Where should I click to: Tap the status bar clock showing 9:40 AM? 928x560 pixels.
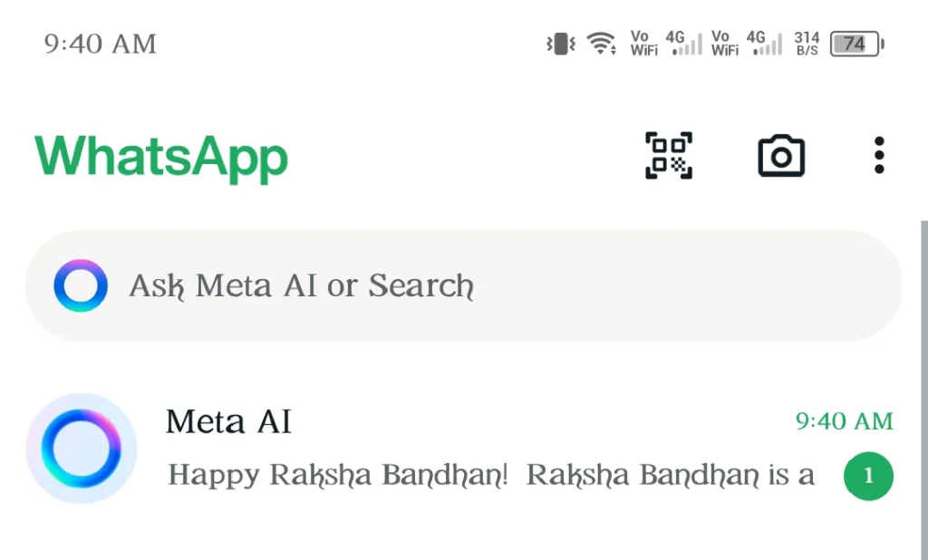pyautogui.click(x=100, y=43)
